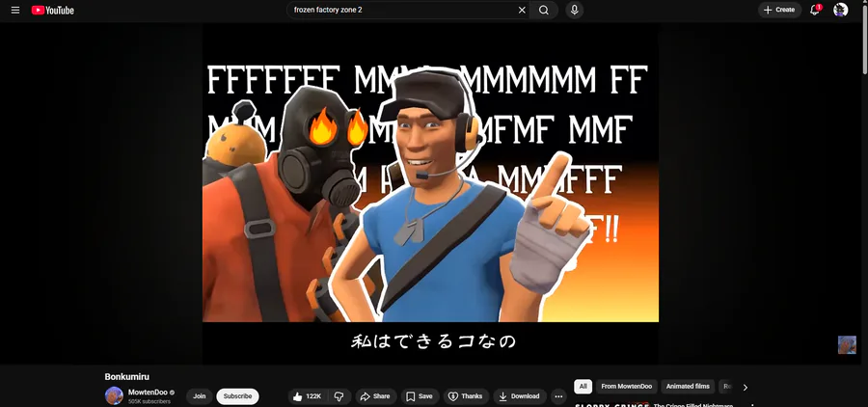Image resolution: width=868 pixels, height=407 pixels.
Task: Open MowtenDoo channel avatar
Action: (x=114, y=396)
